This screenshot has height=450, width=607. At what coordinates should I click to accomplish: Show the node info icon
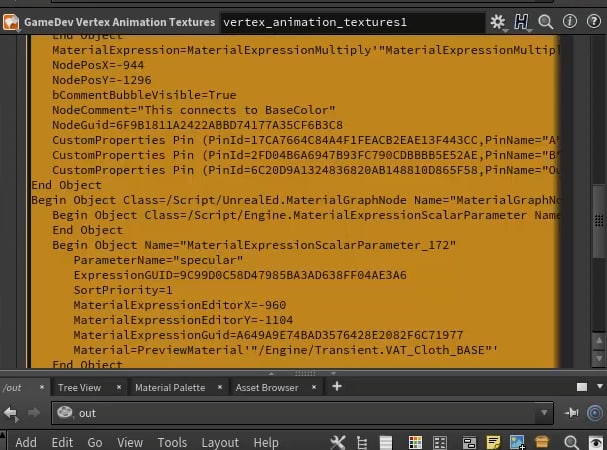click(x=569, y=22)
